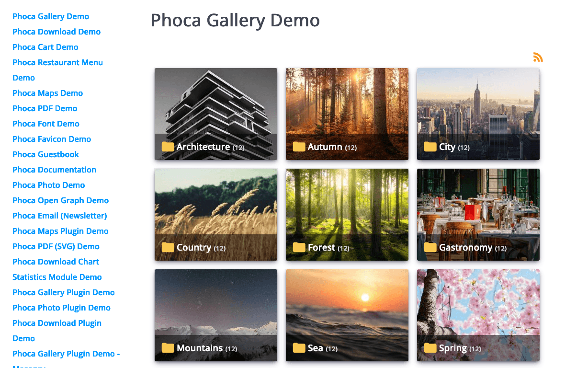Select Phoca Guestbook in sidebar
The image size is (588, 368).
click(x=45, y=154)
